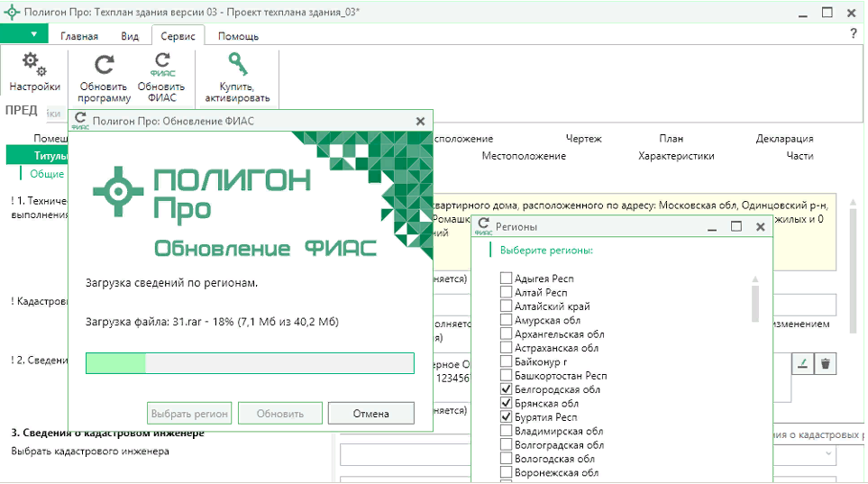Click the download progress bar
Screen dimensions: 868x484
[x=250, y=363]
